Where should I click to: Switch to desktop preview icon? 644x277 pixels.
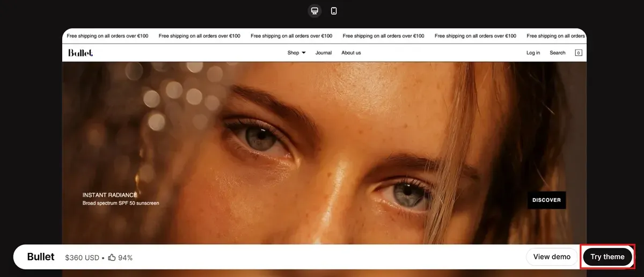point(315,11)
